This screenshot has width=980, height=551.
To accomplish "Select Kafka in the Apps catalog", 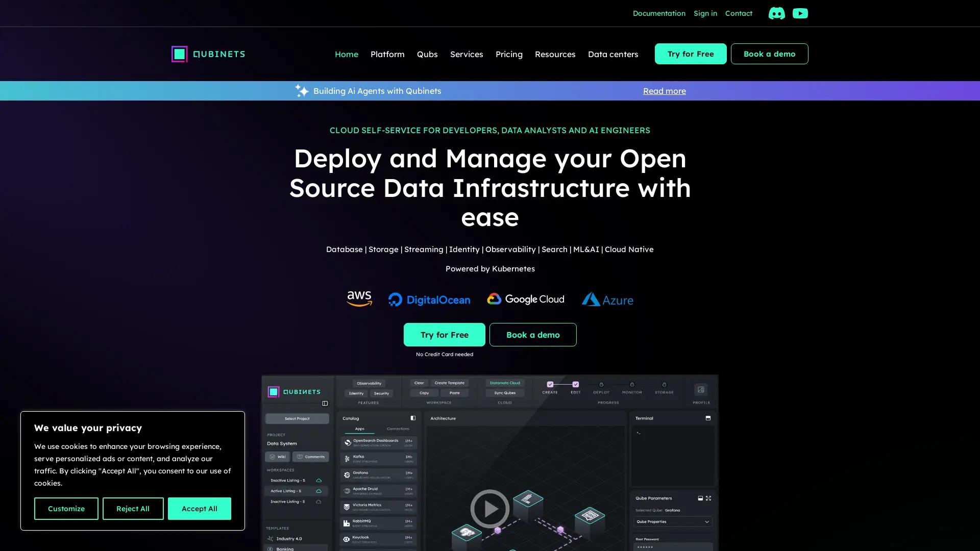I will (x=378, y=458).
